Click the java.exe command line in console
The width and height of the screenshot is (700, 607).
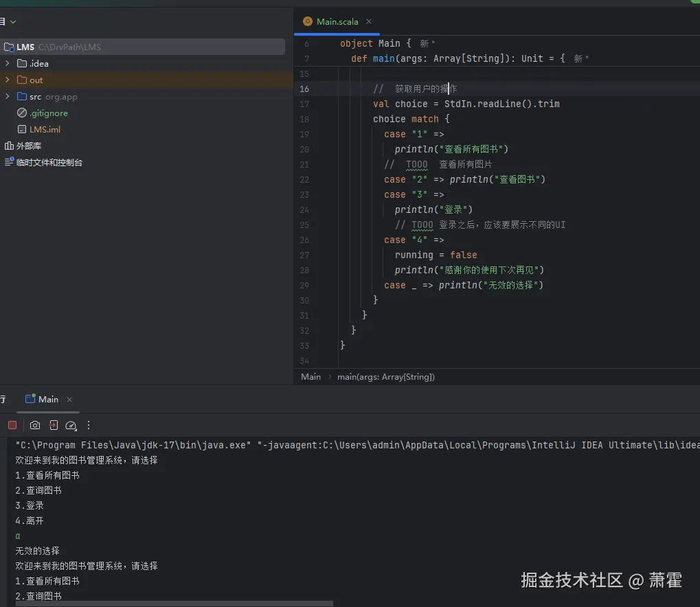point(357,445)
